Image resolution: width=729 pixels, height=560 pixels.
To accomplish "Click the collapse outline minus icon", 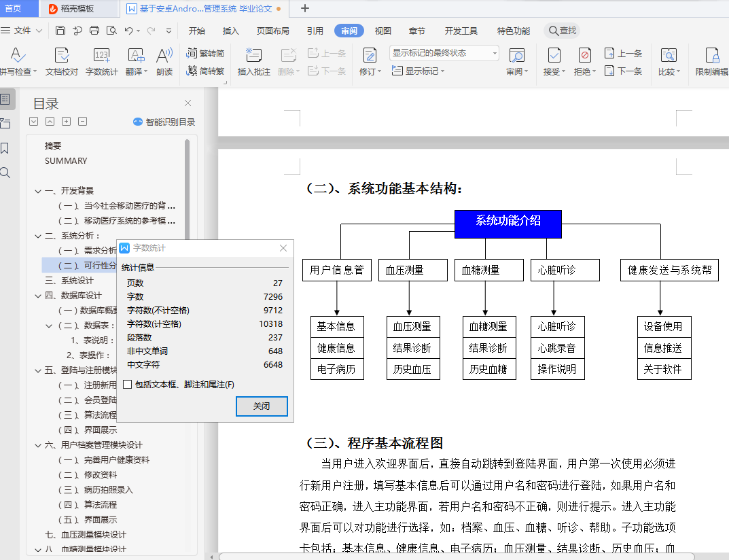I will 82,122.
